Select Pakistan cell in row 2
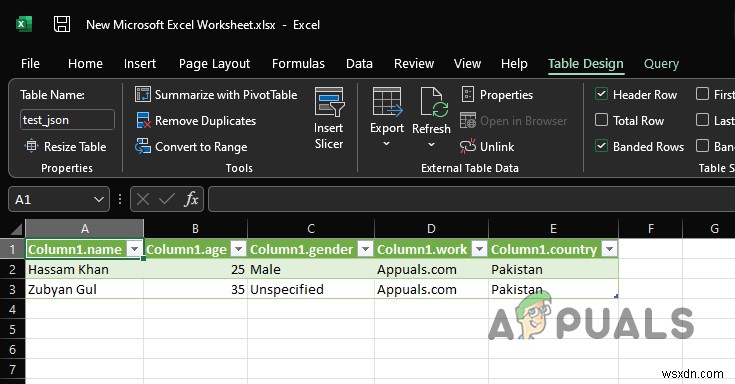 pyautogui.click(x=553, y=269)
